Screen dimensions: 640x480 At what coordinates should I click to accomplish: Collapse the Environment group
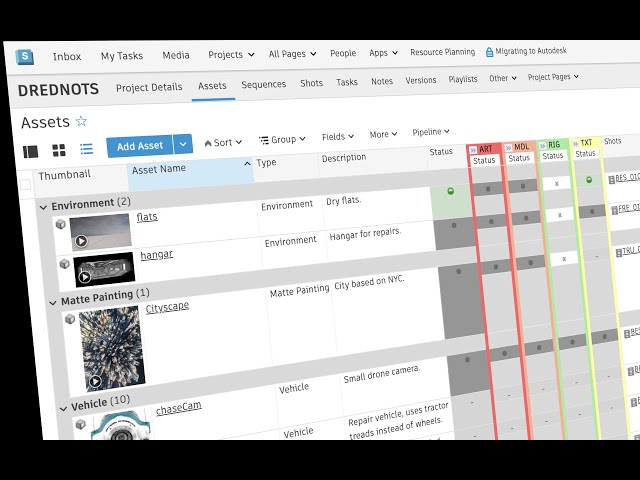click(x=43, y=207)
